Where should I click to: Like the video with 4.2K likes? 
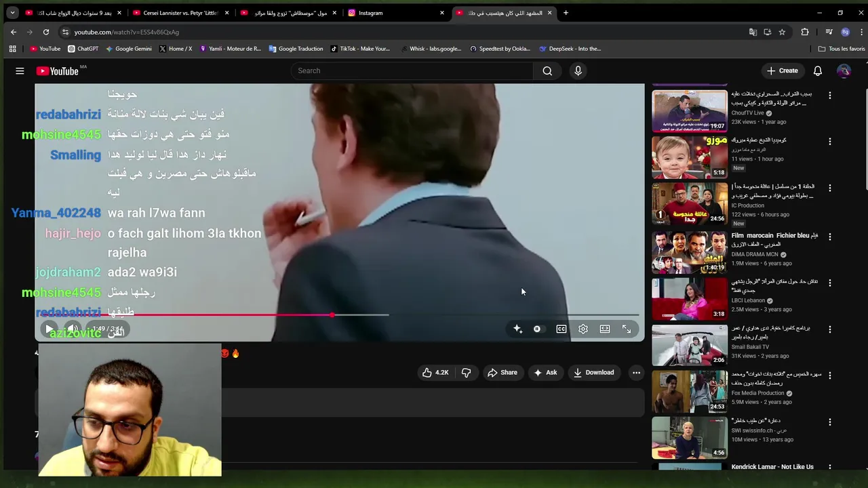click(435, 372)
